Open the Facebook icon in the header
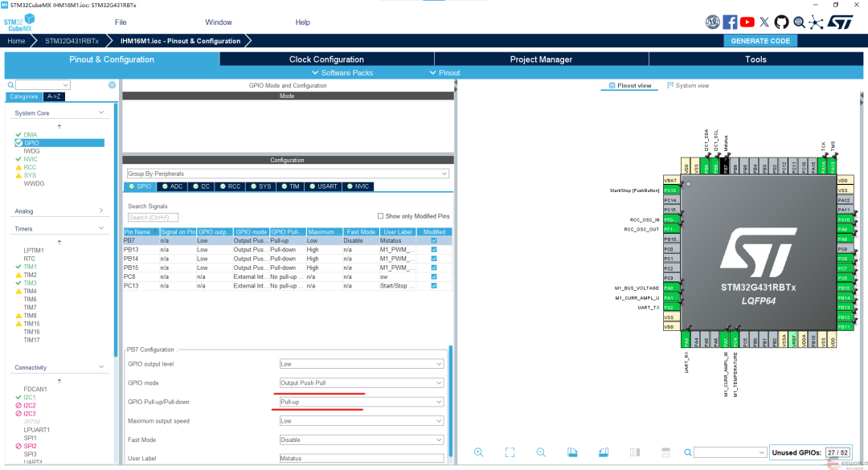Screen dimensions: 868x470 click(x=730, y=22)
